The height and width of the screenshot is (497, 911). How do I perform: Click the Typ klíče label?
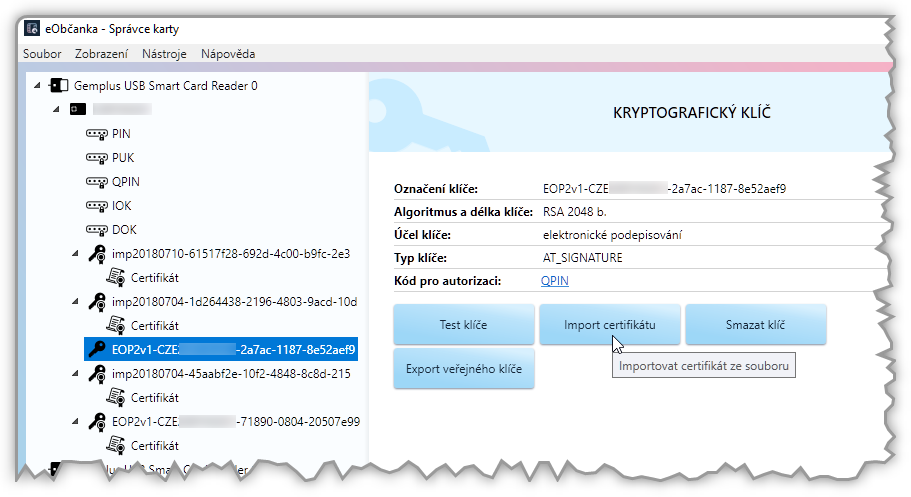(x=421, y=258)
